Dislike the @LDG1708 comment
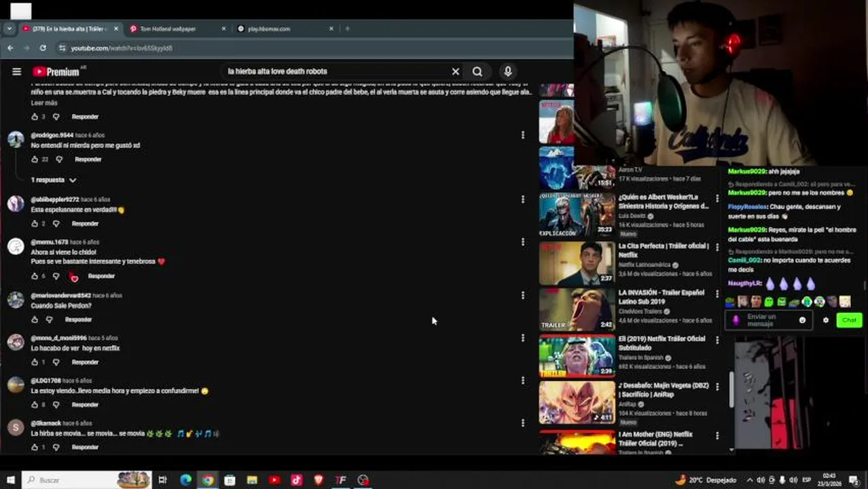 (56, 405)
